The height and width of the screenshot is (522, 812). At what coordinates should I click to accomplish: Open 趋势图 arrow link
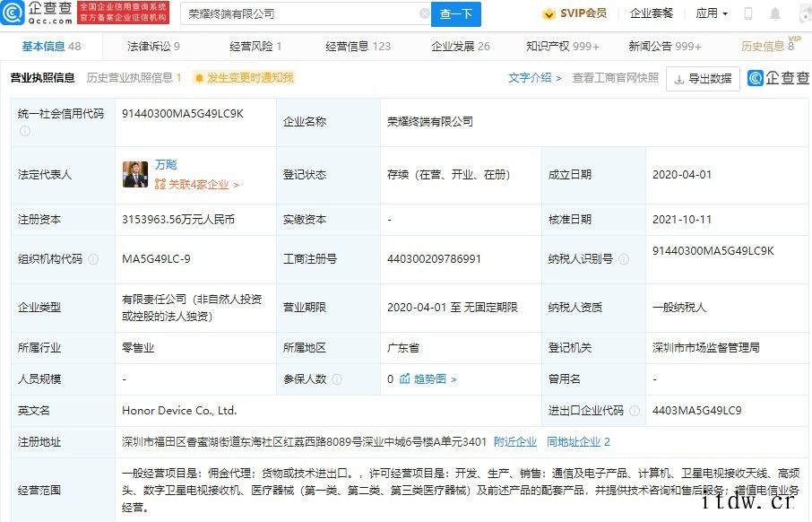(x=454, y=379)
